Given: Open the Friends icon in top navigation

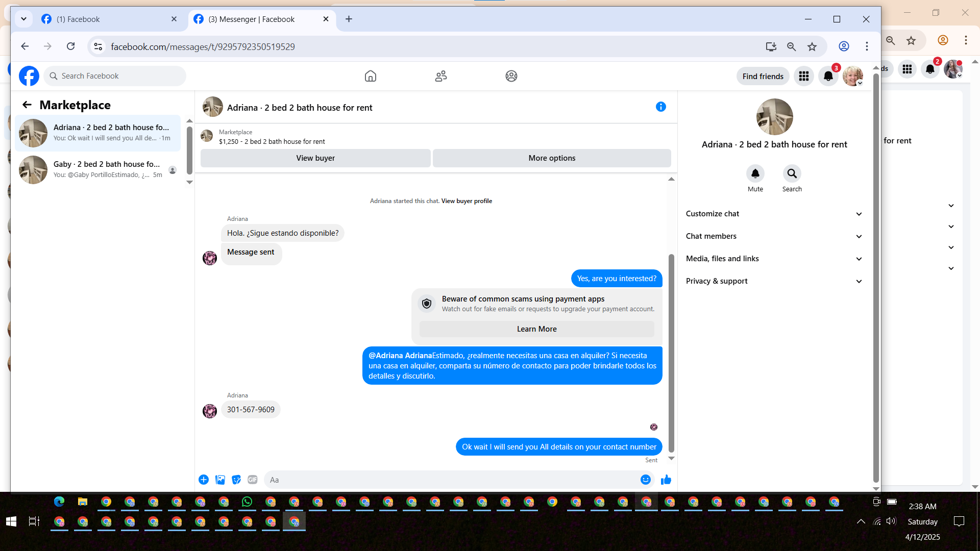Looking at the screenshot, I should tap(441, 76).
